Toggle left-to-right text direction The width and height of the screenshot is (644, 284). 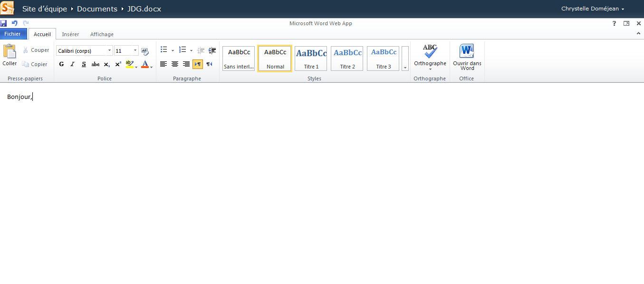(x=198, y=64)
